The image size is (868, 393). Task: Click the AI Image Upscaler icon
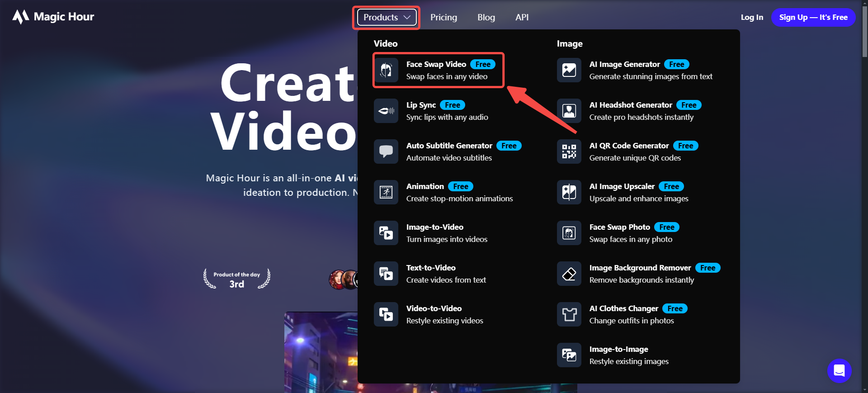pyautogui.click(x=569, y=192)
